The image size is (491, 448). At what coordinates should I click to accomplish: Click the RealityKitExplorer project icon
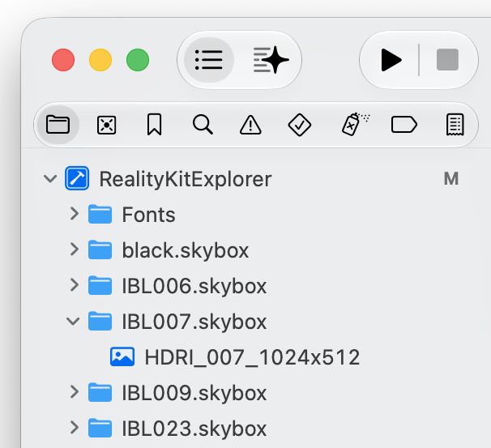point(77,178)
